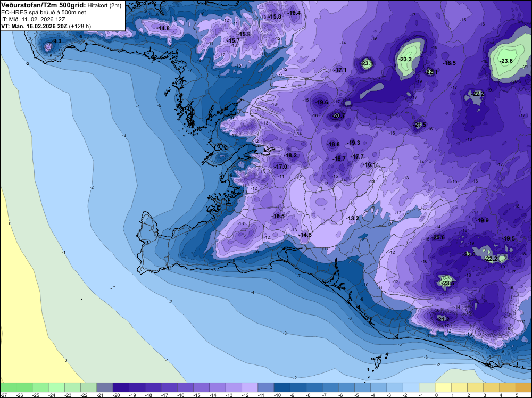Click the initial time "IT: Mið. 11. 02. 2026 12Z"
This screenshot has height=398, width=532.
pos(33,19)
